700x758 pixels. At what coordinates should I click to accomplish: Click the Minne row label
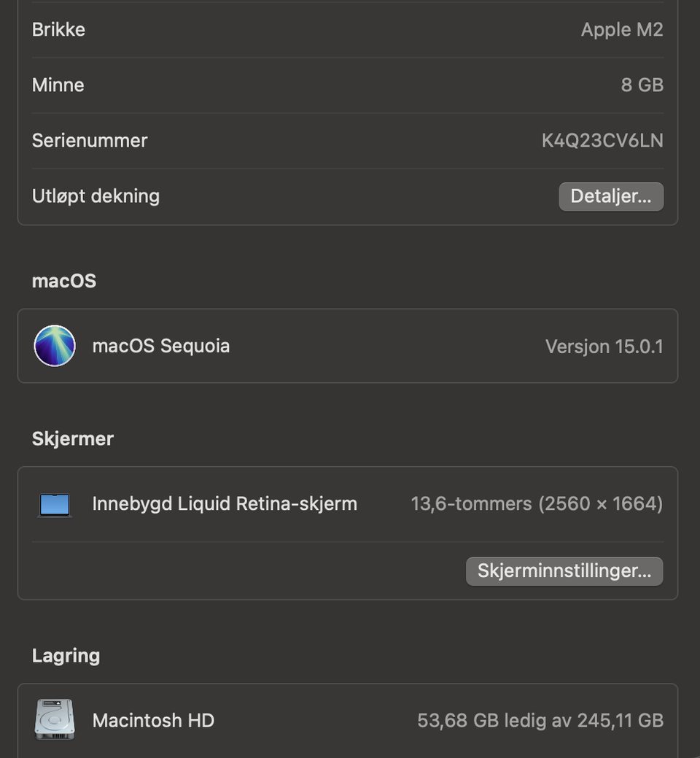pos(58,85)
